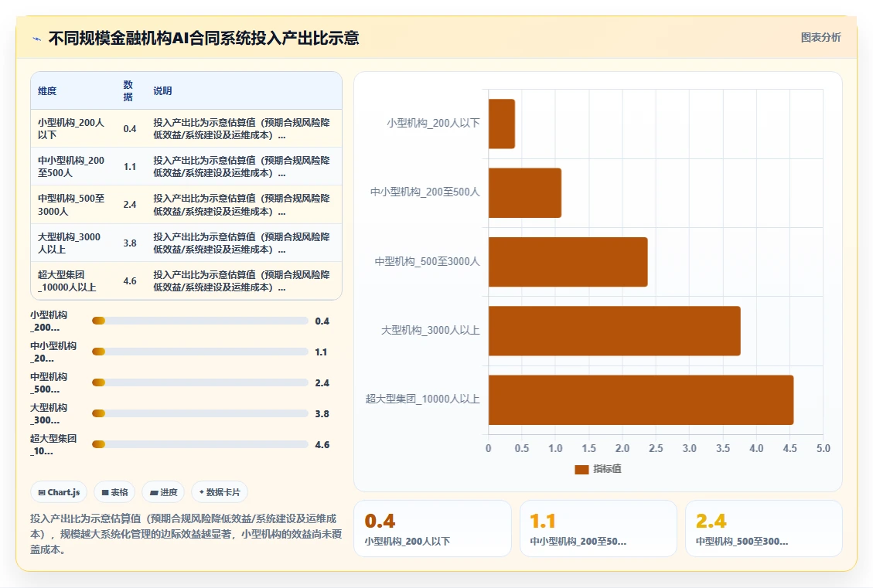Click the dashboard title 不同规模金融机构AI合同系统投入产出比示意
The height and width of the screenshot is (588, 873).
(x=204, y=39)
